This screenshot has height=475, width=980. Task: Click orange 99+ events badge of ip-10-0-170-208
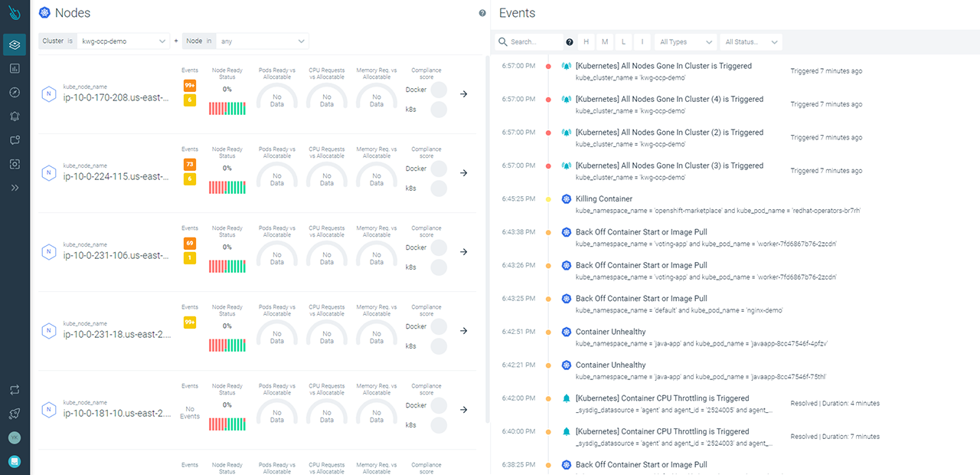(190, 86)
